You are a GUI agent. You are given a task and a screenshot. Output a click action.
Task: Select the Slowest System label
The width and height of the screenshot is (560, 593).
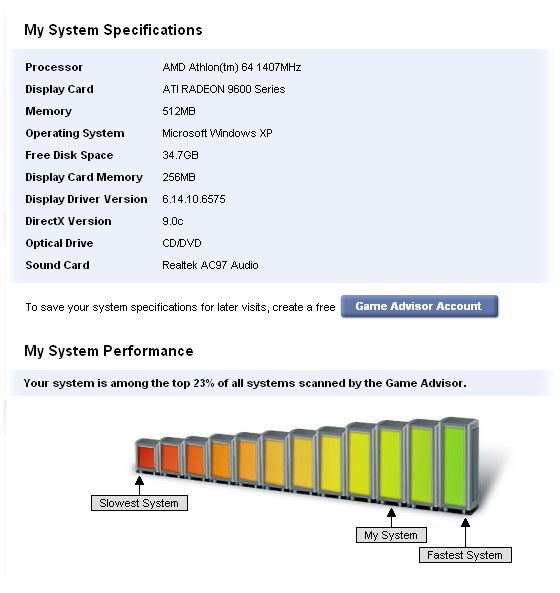coord(139,503)
